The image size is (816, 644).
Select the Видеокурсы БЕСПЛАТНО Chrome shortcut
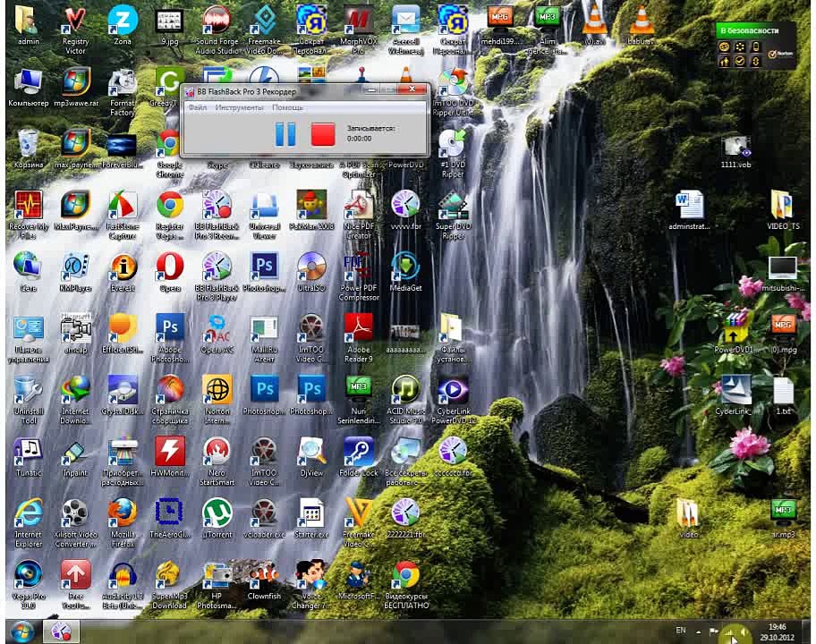406,585
